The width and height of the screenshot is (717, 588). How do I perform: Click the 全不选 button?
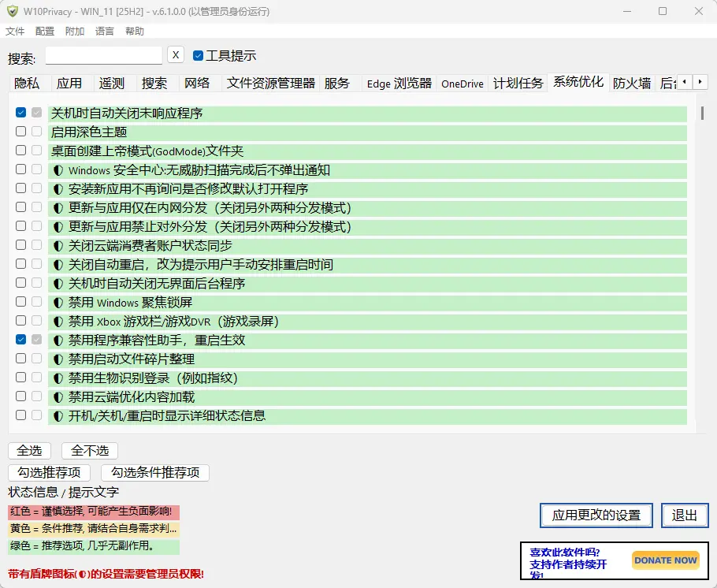(x=90, y=451)
